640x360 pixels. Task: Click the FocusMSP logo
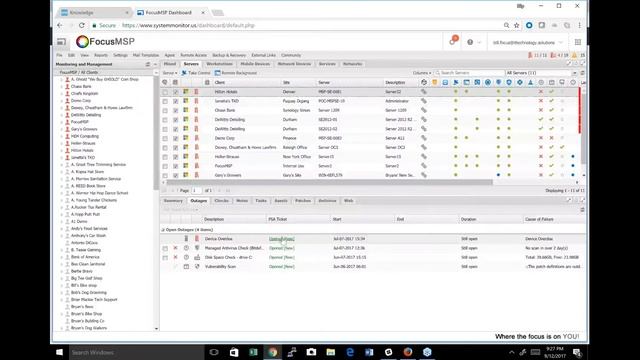(105, 42)
